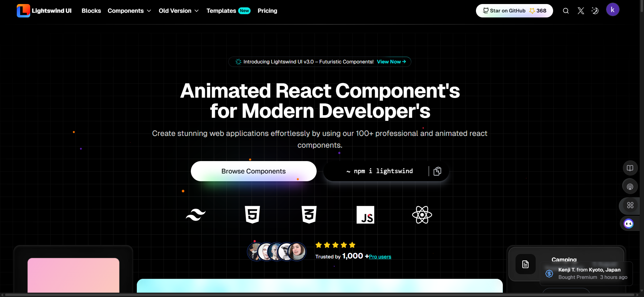Viewport: 644px width, 297px height.
Task: Expand the Components dropdown menu
Action: click(x=129, y=11)
